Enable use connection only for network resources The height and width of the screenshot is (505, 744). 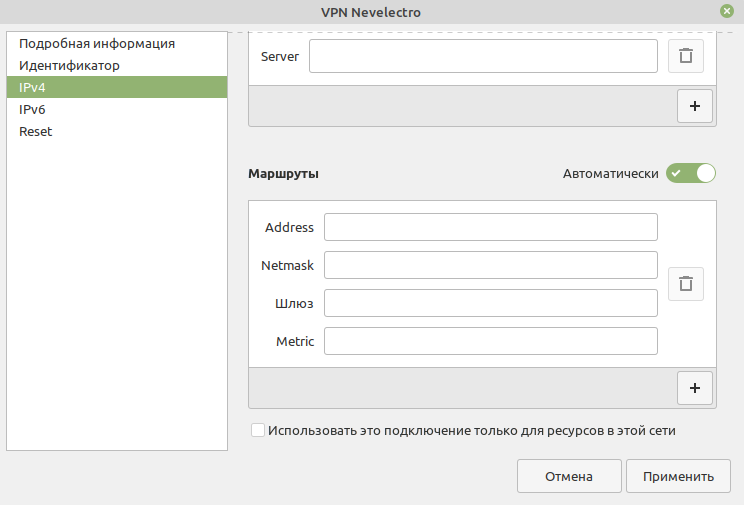[x=258, y=430]
